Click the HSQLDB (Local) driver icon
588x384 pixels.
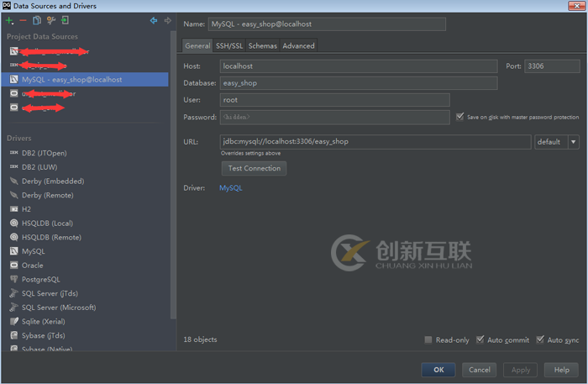[x=14, y=224]
